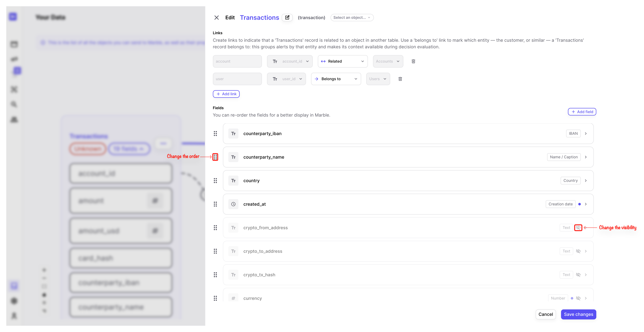Toggle visibility of crypto_tx_hash field

tap(578, 275)
